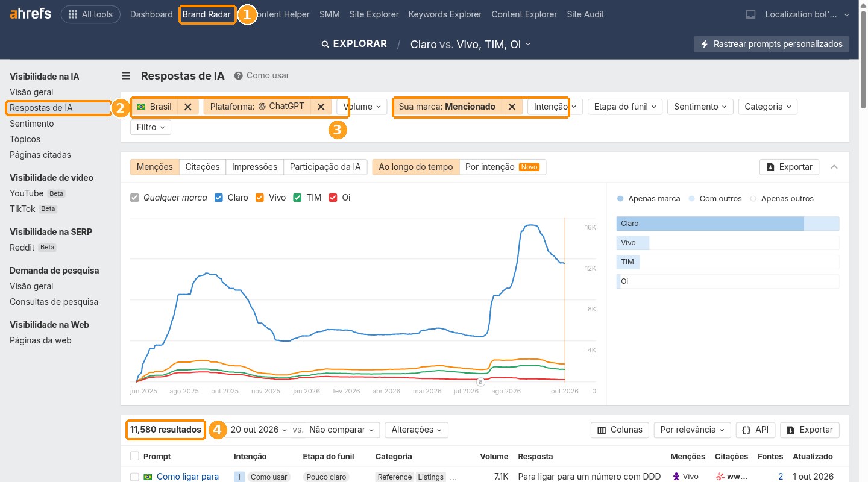Open the All tools menu

point(90,14)
